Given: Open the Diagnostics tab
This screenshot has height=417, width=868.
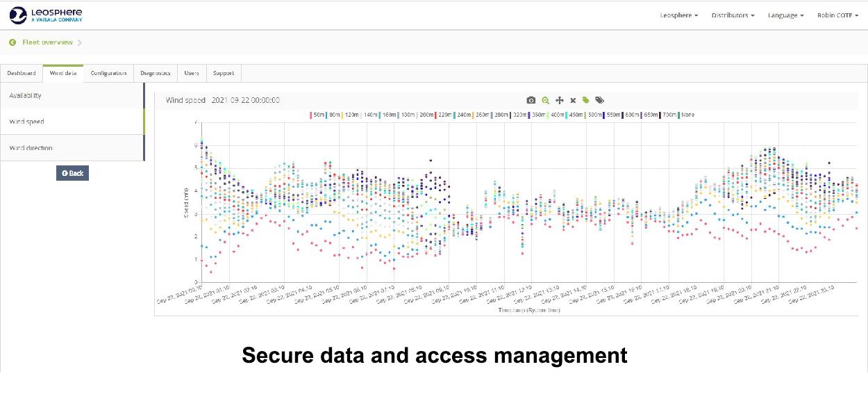Looking at the screenshot, I should [x=155, y=73].
